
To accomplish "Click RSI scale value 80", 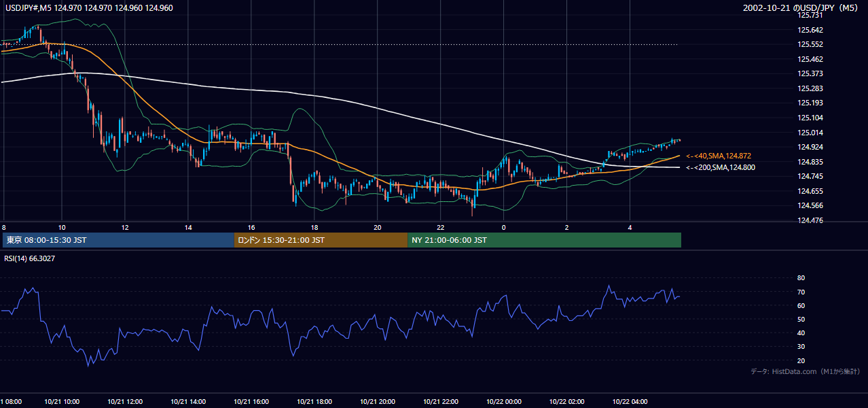I will tap(801, 278).
